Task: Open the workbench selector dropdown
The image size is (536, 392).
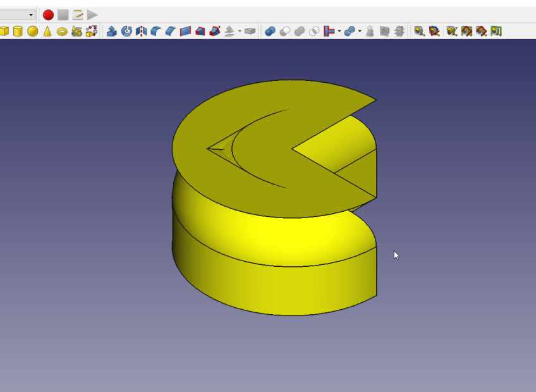Action: click(17, 15)
